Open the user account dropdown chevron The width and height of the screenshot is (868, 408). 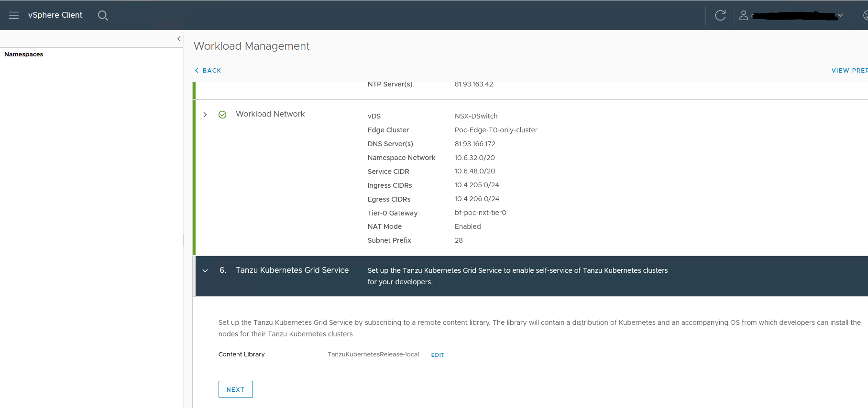tap(840, 15)
